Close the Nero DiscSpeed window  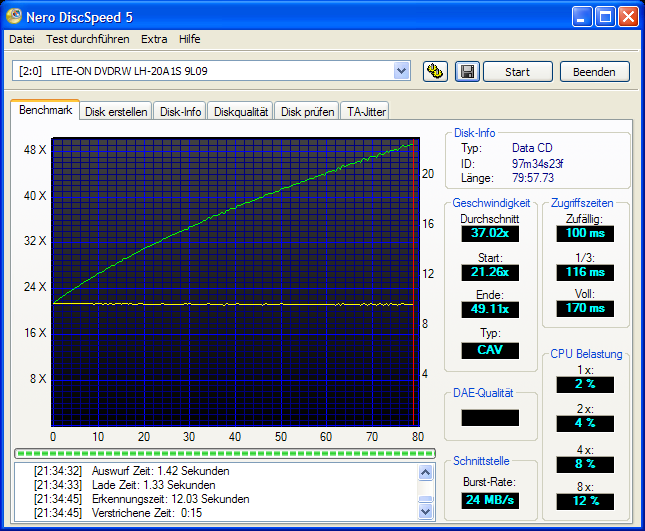629,17
